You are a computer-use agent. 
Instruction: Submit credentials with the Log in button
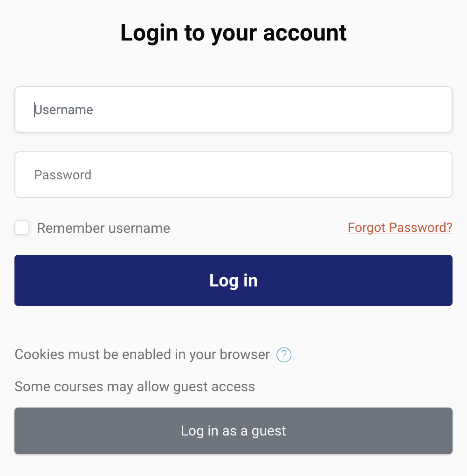[x=233, y=280]
